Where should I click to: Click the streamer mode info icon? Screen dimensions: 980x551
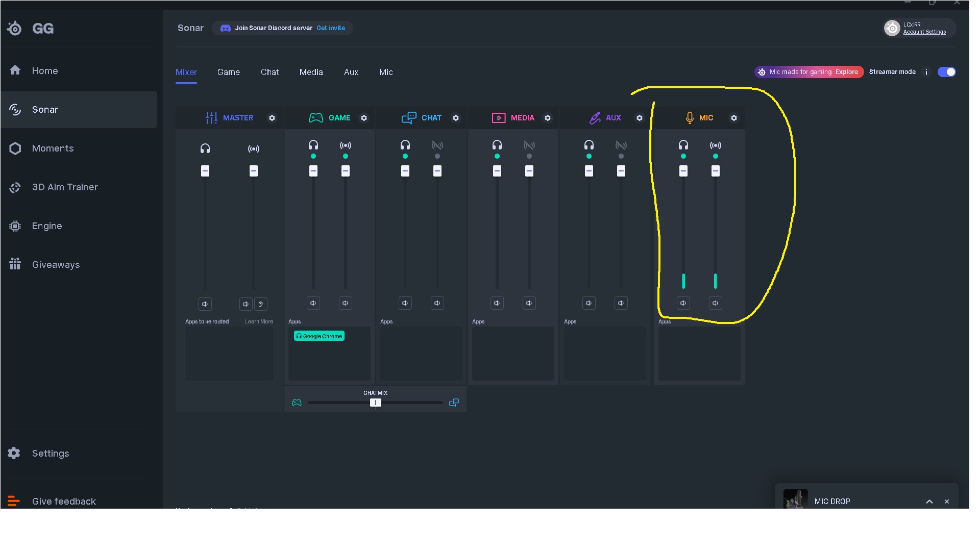click(926, 72)
